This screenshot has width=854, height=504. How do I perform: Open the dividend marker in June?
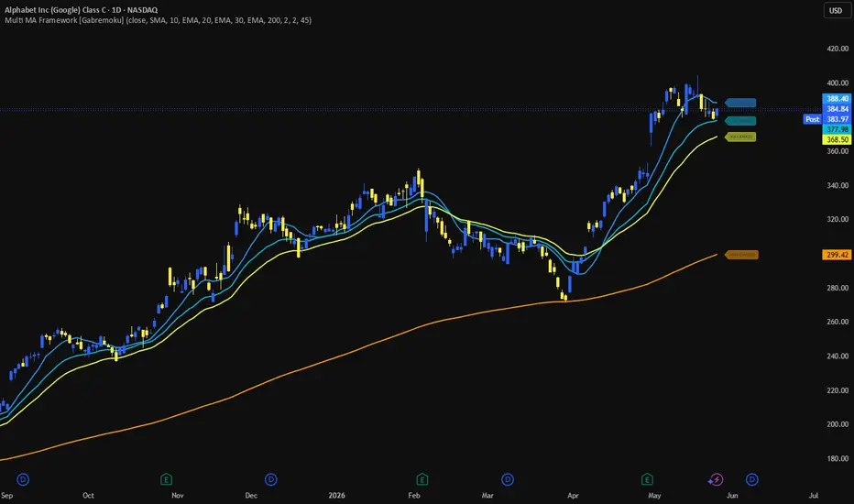752,479
